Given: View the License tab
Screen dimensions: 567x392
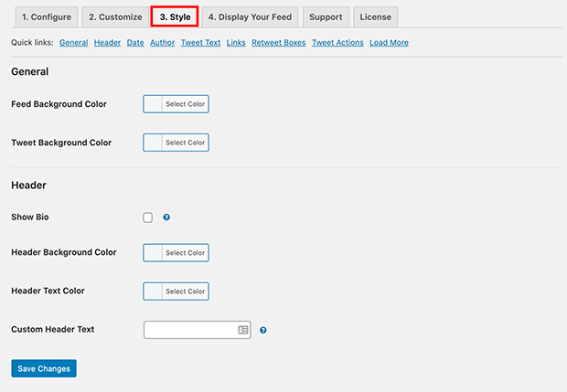Looking at the screenshot, I should click(x=375, y=17).
